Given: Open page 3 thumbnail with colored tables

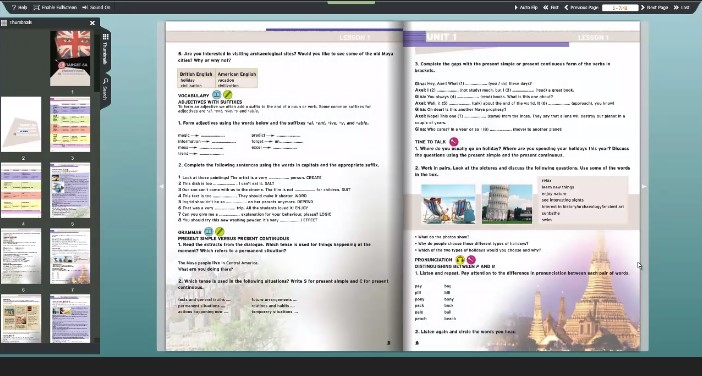Looking at the screenshot, I should click(70, 124).
